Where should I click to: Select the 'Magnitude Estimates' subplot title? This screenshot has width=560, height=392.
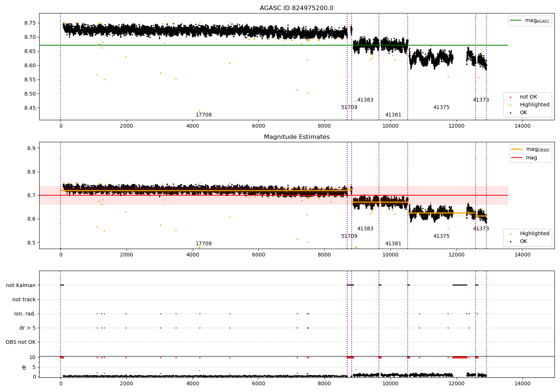(x=296, y=137)
